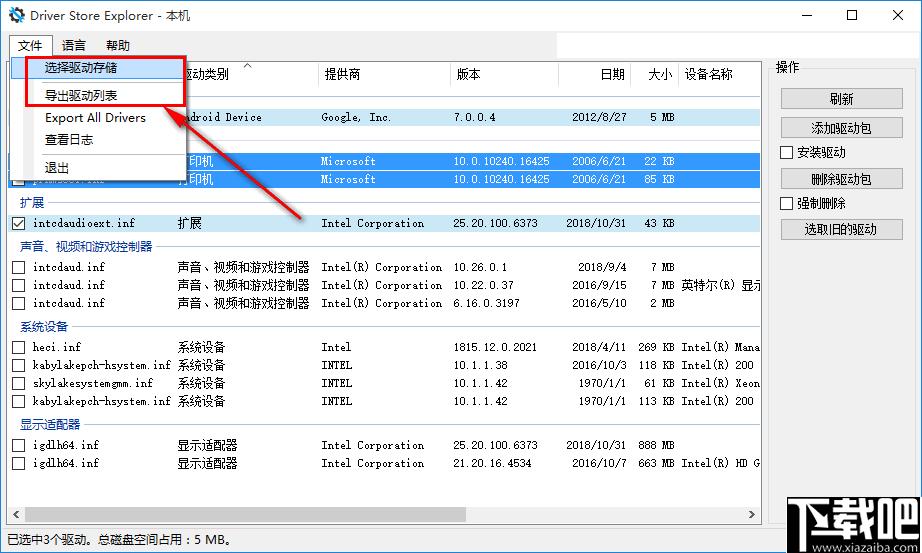Open the 语言 menu
This screenshot has height=553, width=922.
pos(74,45)
